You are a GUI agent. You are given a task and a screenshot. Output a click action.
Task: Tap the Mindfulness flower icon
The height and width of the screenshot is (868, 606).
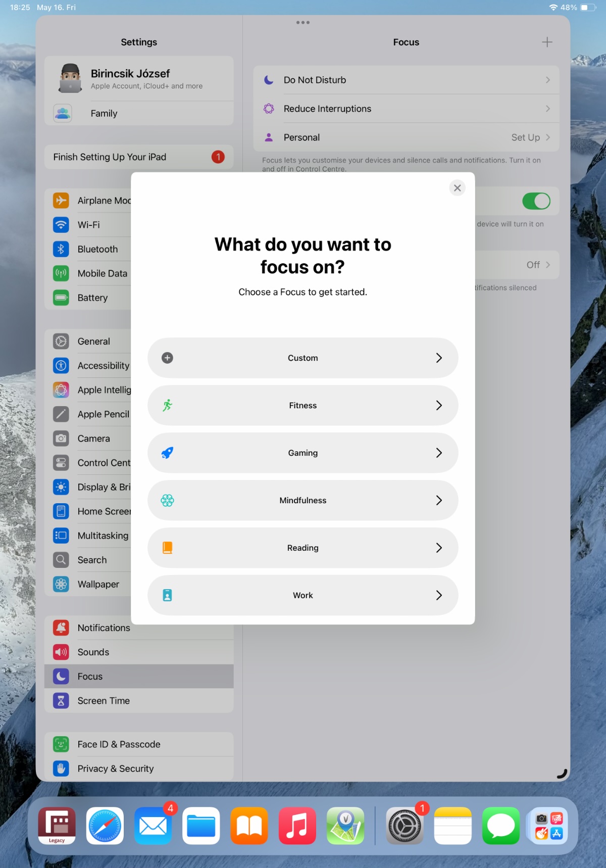(167, 500)
